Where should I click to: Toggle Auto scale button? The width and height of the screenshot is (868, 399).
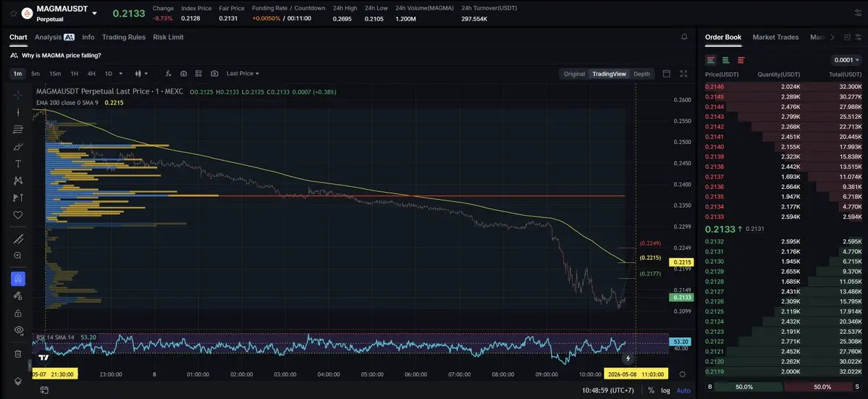coord(683,390)
